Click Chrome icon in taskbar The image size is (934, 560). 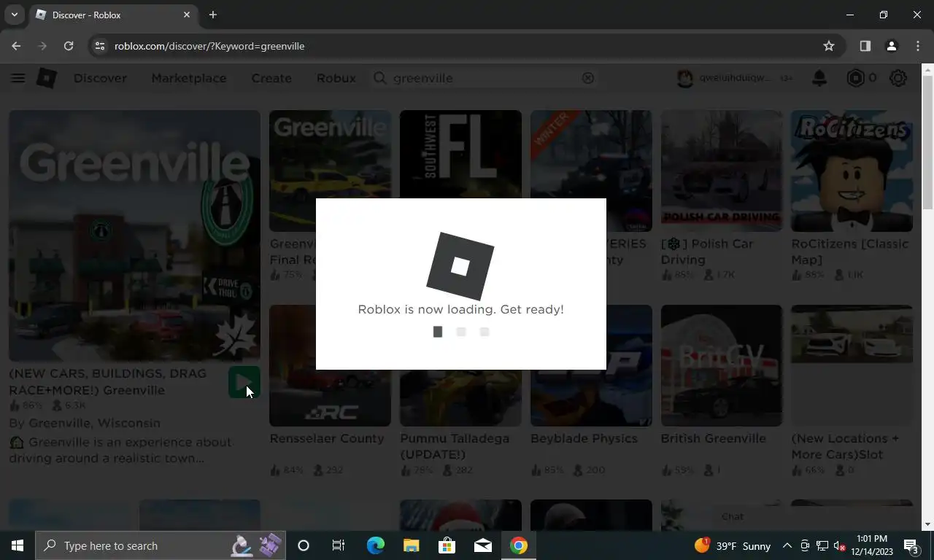pyautogui.click(x=519, y=545)
